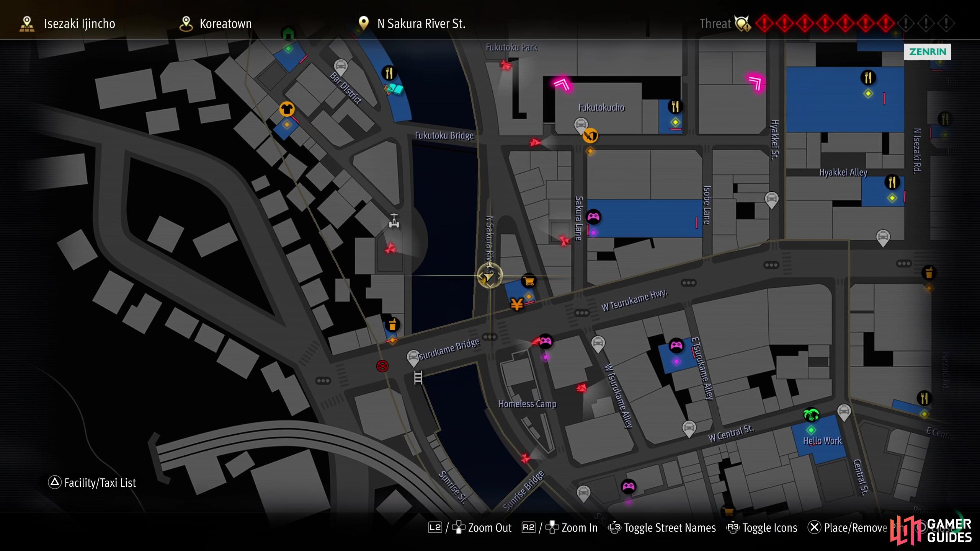Select the red enemy marker at Fukutoku Park
This screenshot has width=980, height=551.
pyautogui.click(x=506, y=65)
